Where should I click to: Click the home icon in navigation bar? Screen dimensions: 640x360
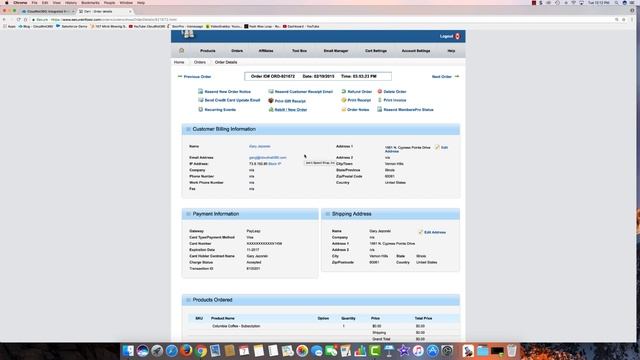(182, 51)
